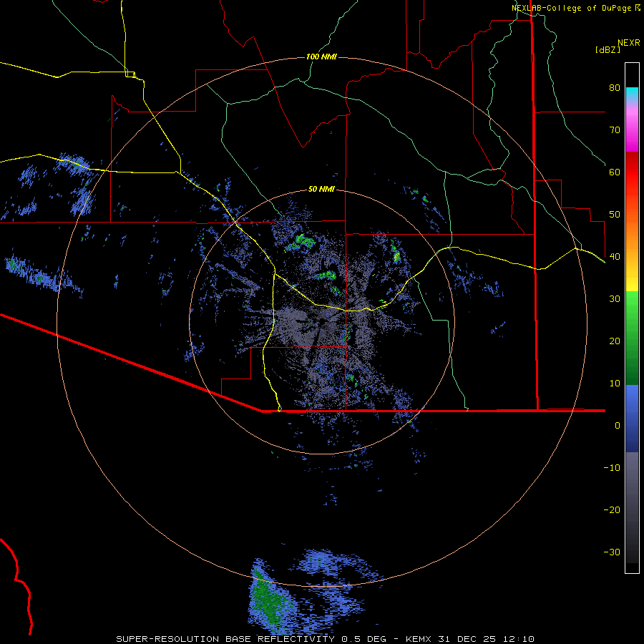Click the dBZ unit label above color scale
This screenshot has width=644, height=644.
pos(608,50)
